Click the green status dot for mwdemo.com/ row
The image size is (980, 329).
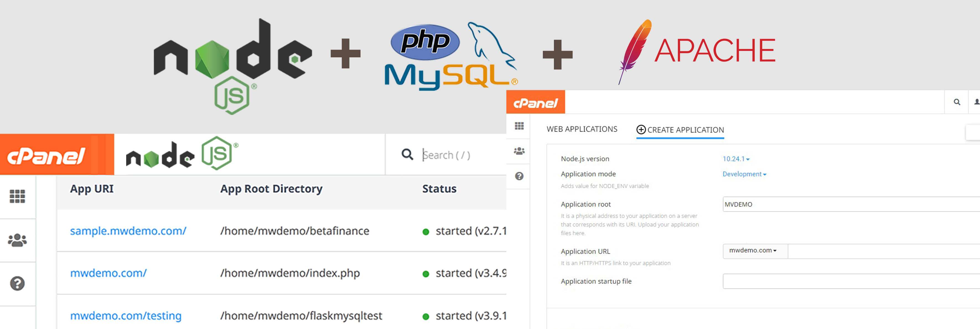coord(426,274)
